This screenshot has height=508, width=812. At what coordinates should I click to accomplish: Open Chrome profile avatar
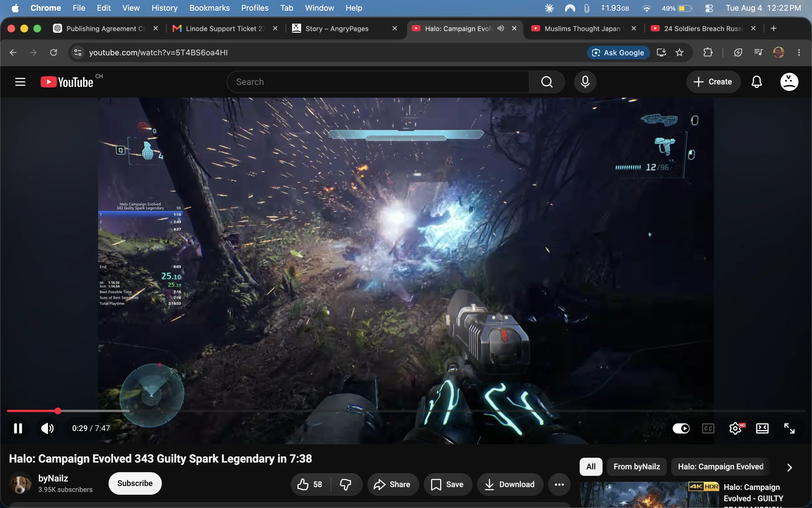click(778, 52)
